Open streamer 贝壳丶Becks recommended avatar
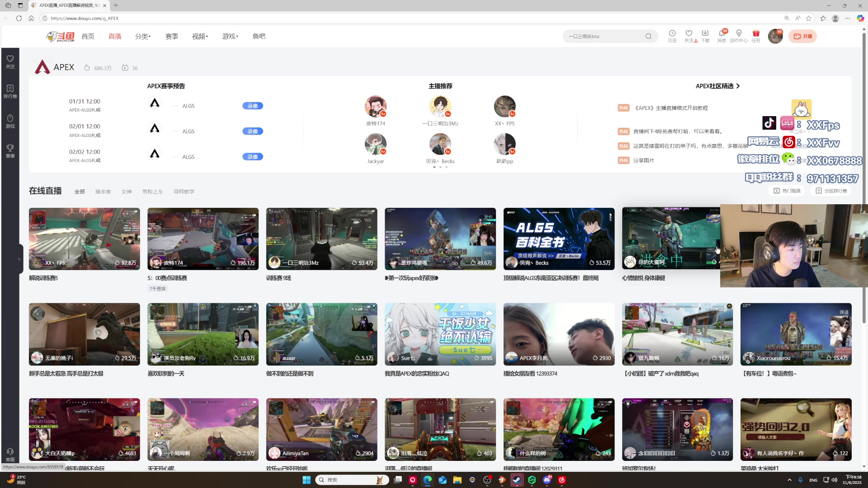The width and height of the screenshot is (868, 488). (x=440, y=144)
